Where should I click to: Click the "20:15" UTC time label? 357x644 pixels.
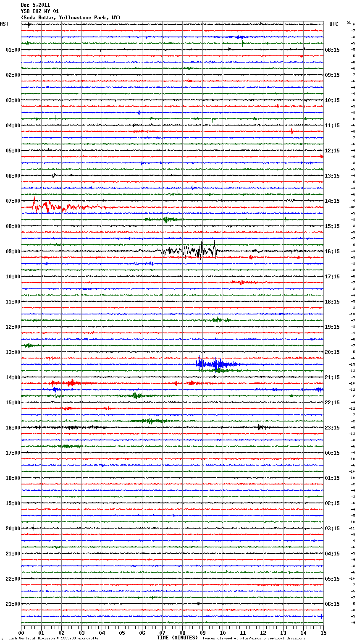click(x=332, y=352)
